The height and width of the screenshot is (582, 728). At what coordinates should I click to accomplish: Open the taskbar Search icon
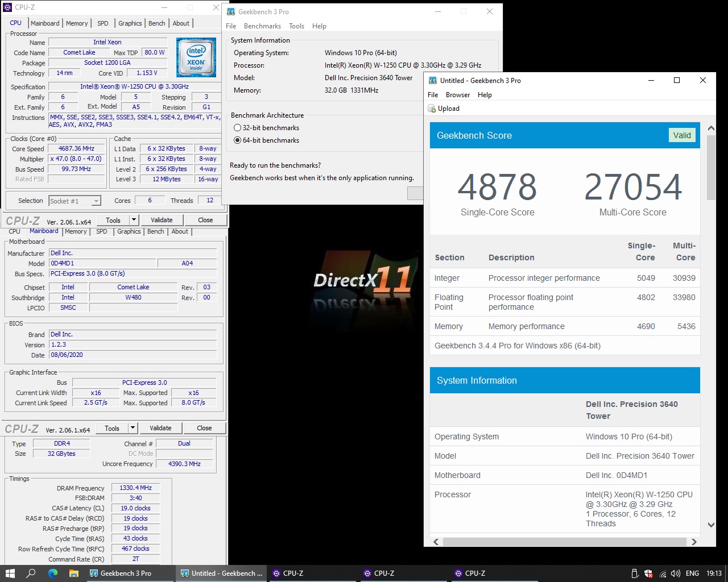[x=31, y=573]
